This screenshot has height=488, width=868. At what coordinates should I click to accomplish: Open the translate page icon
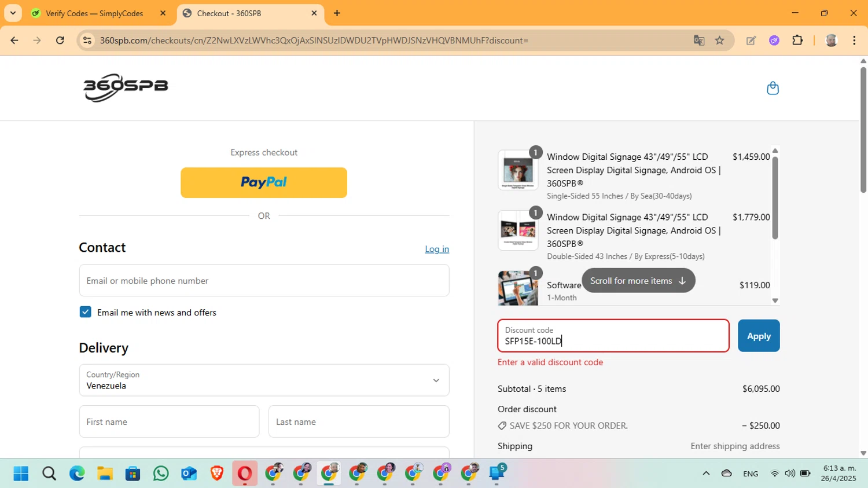click(x=699, y=41)
